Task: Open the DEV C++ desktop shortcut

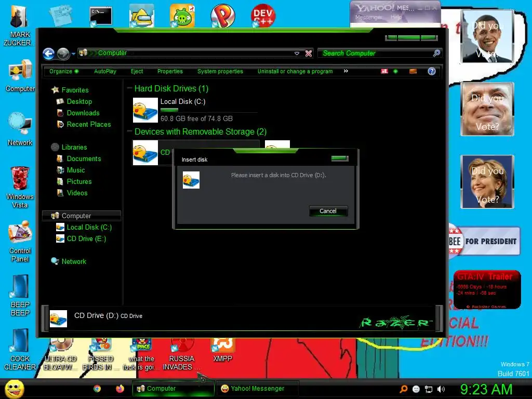Action: pos(263,16)
